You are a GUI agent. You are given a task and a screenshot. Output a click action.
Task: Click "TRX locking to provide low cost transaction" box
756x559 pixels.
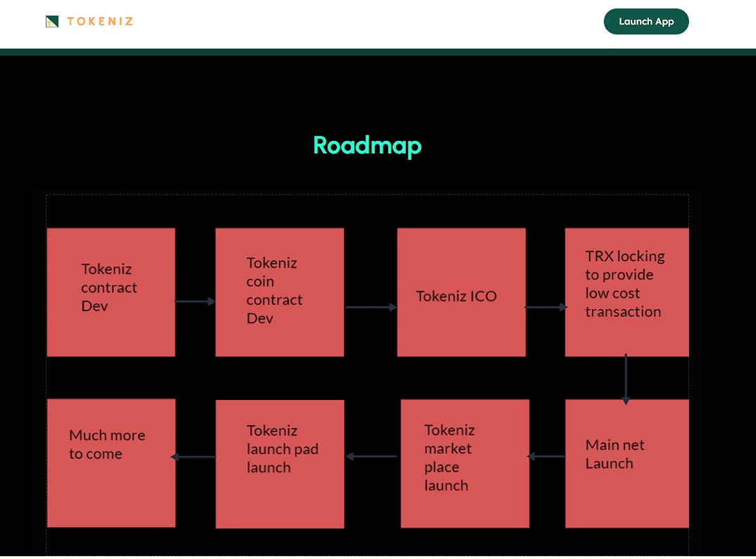(627, 292)
